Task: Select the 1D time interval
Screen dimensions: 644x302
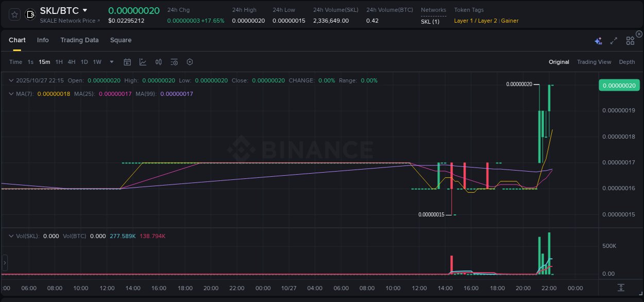Action: (84, 62)
